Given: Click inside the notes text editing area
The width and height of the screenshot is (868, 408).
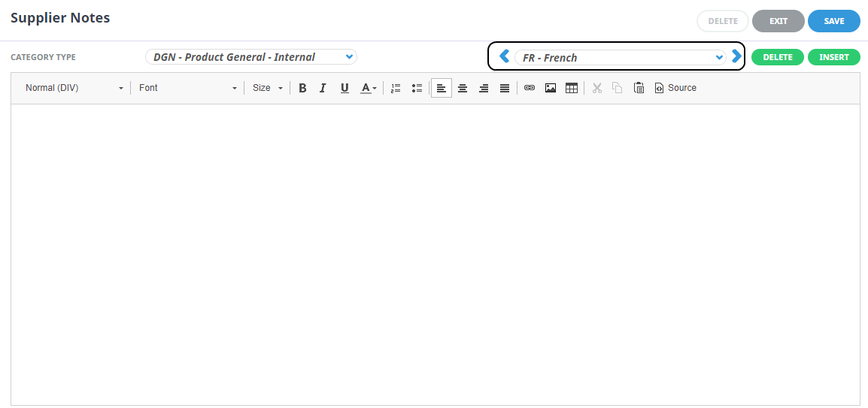Looking at the screenshot, I should [x=435, y=254].
